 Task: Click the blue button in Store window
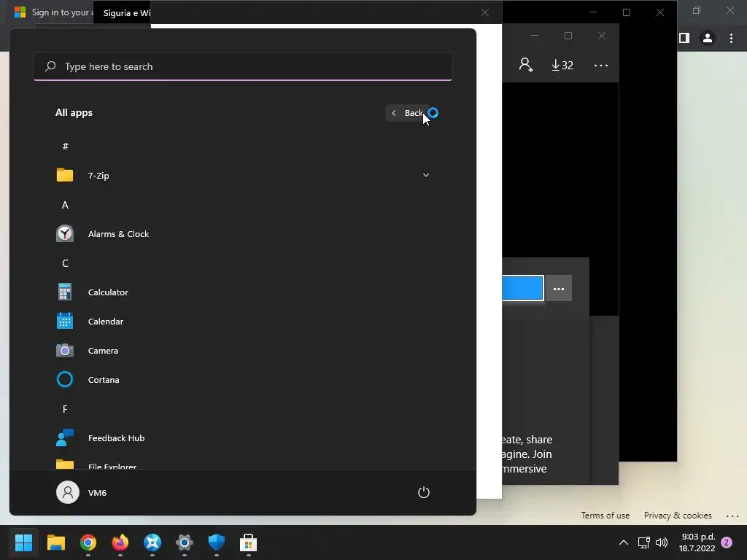522,288
